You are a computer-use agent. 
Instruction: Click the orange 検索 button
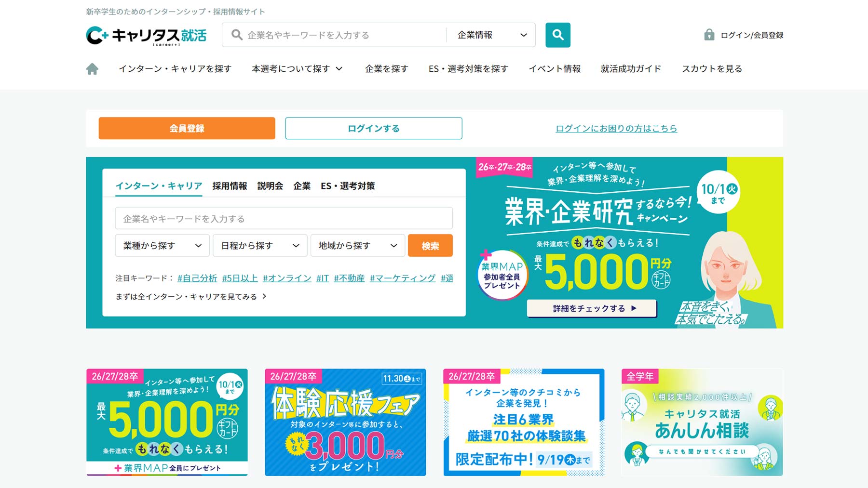[x=430, y=246]
